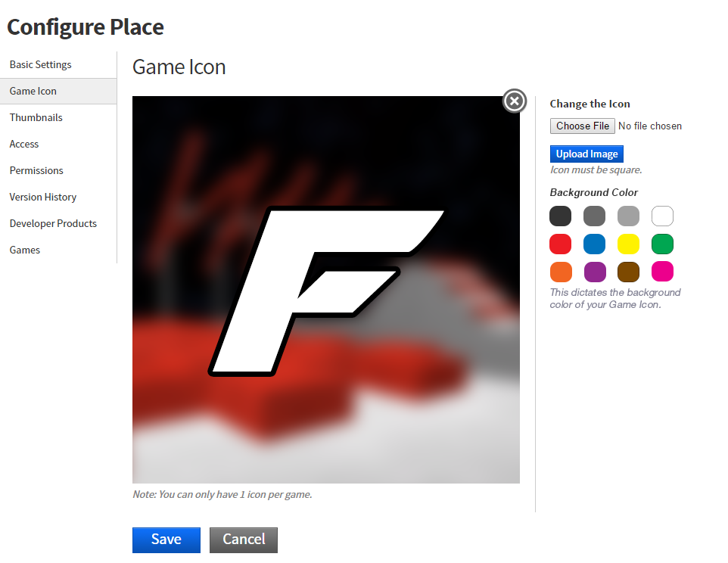Set background color to red

(x=561, y=244)
